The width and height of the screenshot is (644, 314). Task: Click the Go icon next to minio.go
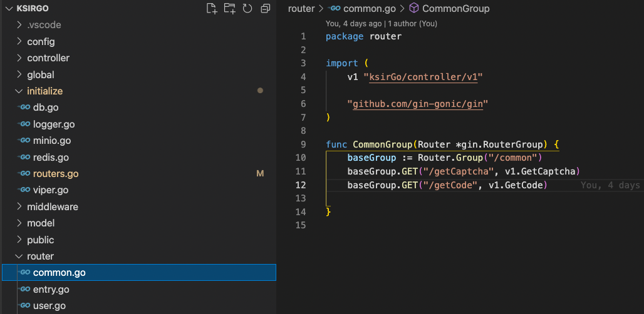pyautogui.click(x=25, y=141)
